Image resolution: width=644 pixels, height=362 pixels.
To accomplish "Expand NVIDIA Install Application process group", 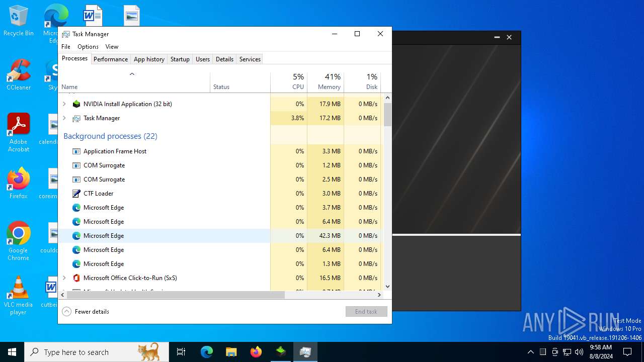I will point(64,104).
